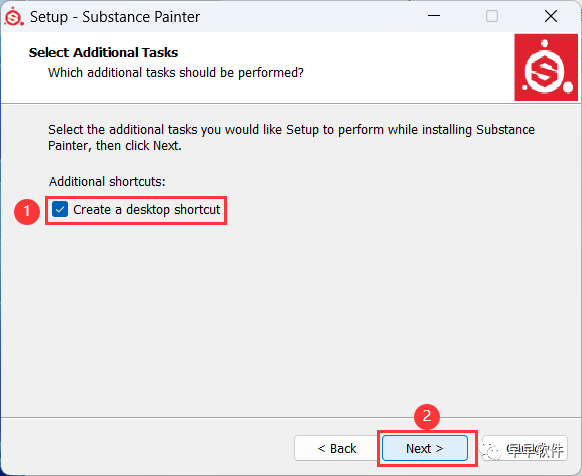The image size is (582, 476).
Task: Toggle the Create a desktop shortcut checkbox
Action: (x=60, y=209)
